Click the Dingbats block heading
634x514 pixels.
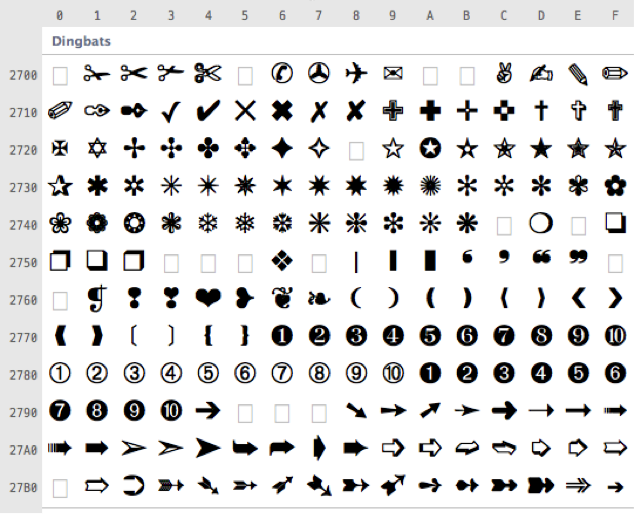[82, 42]
